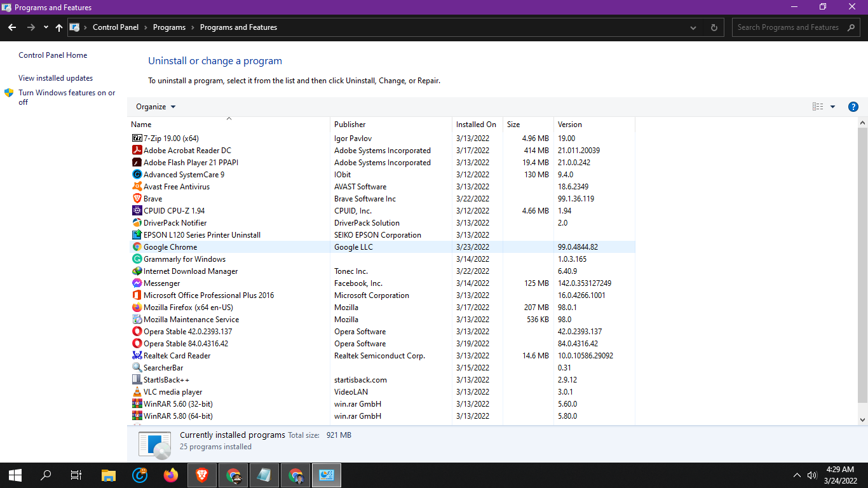The image size is (868, 488).
Task: Select the "99.0.4844.82" version cell
Action: tap(578, 247)
